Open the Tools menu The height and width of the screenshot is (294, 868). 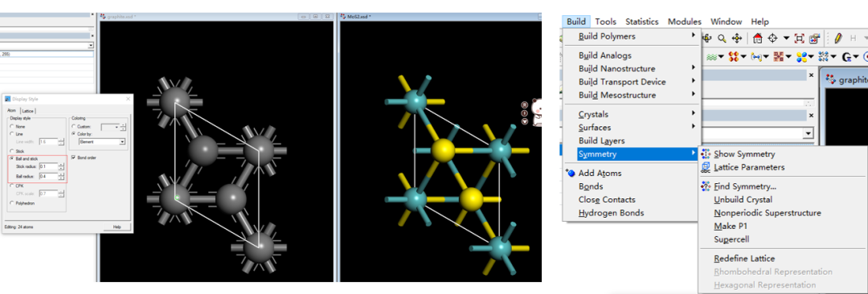(x=606, y=22)
